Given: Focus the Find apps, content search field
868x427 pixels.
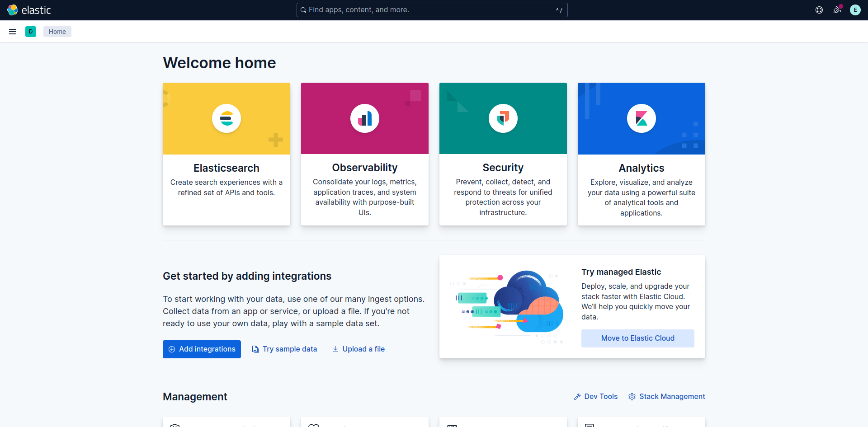Looking at the screenshot, I should pos(432,10).
